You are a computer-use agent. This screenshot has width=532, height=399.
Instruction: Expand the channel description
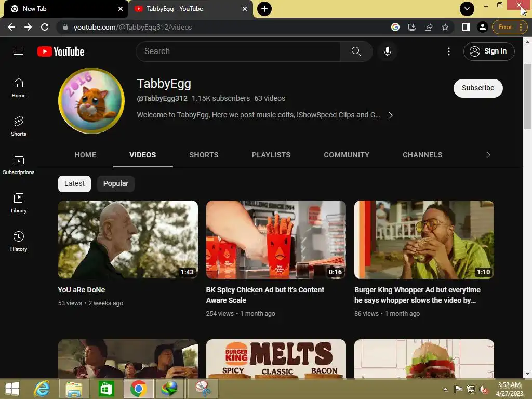coord(391,115)
